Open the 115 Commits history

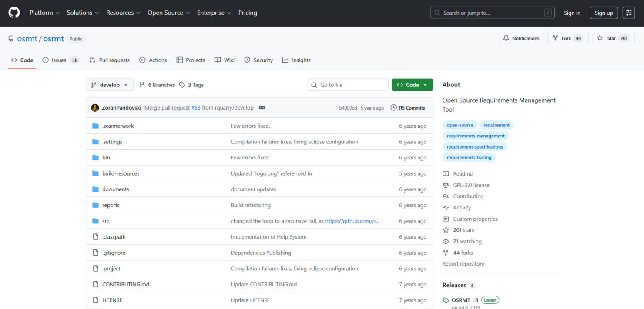point(408,108)
